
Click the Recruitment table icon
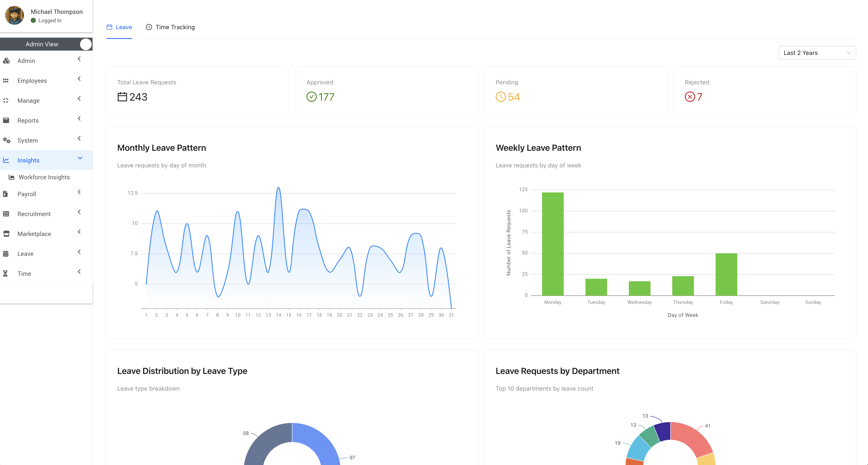[x=6, y=214]
